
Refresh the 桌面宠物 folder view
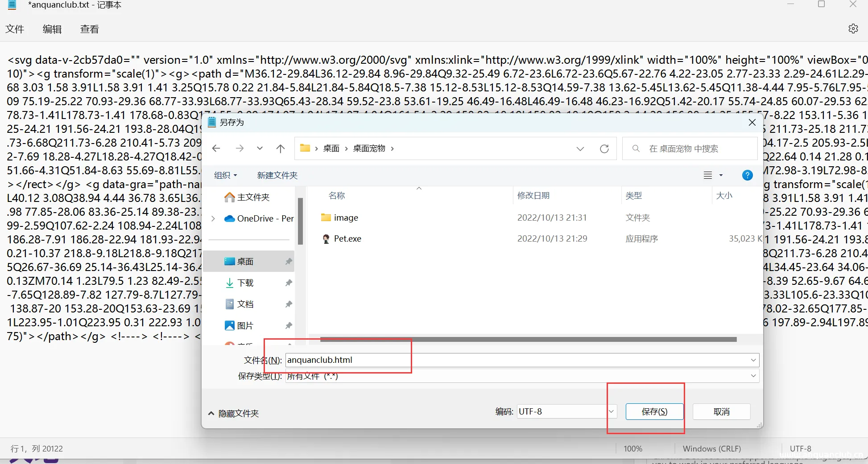point(604,148)
